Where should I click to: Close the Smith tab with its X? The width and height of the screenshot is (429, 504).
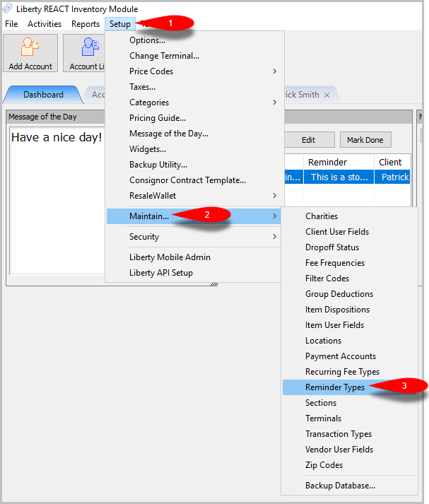click(x=327, y=95)
